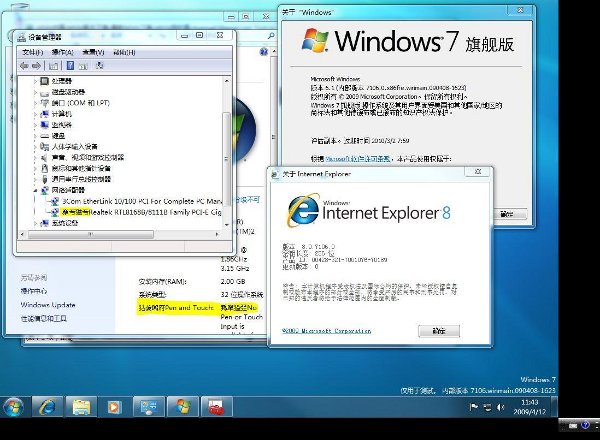Image resolution: width=600 pixels, height=440 pixels.
Task: Click network icon in system tray
Action: point(487,407)
